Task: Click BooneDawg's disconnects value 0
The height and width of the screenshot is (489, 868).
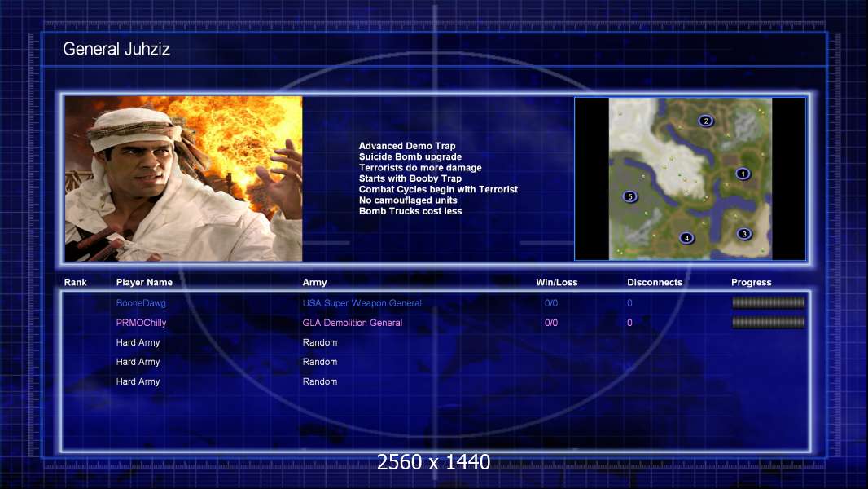Action: pyautogui.click(x=629, y=303)
